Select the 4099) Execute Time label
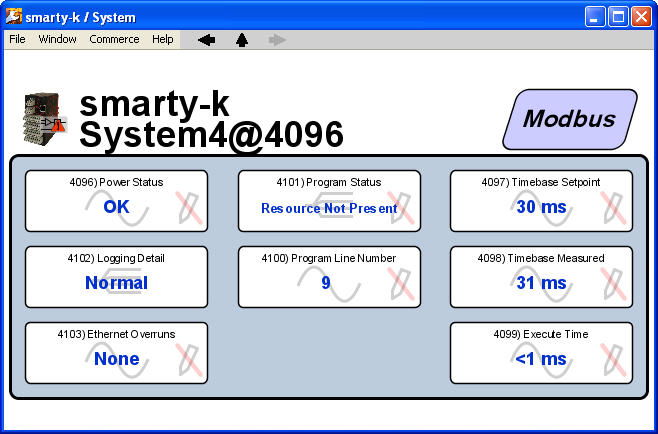Screen dimensions: 658x434 (541, 334)
